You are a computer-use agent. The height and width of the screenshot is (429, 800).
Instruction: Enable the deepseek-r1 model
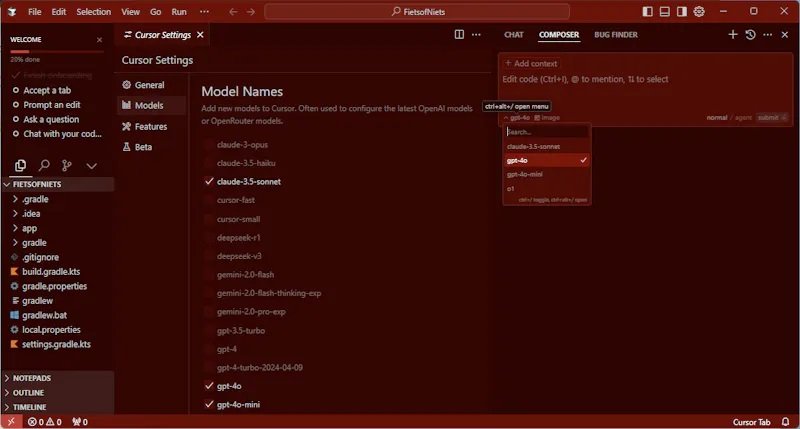tap(209, 237)
